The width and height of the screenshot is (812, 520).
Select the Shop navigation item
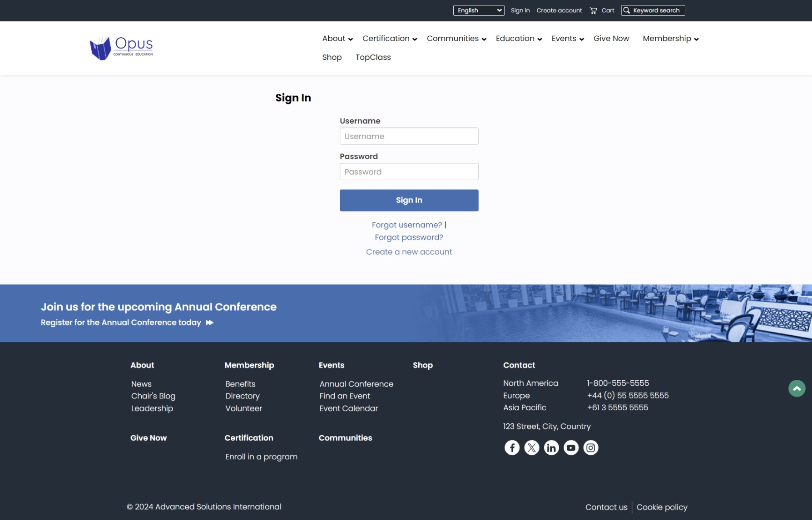pos(332,57)
